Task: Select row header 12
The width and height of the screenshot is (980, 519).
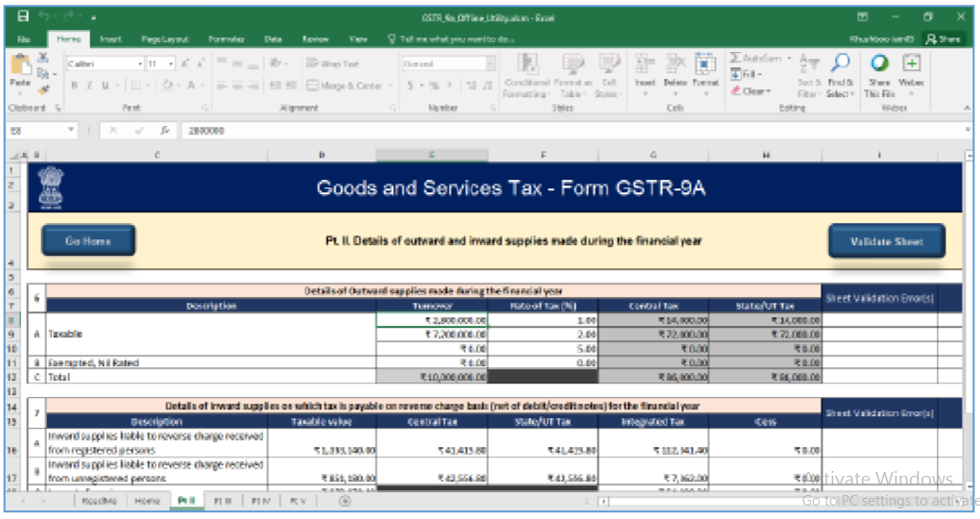Action: (x=12, y=377)
